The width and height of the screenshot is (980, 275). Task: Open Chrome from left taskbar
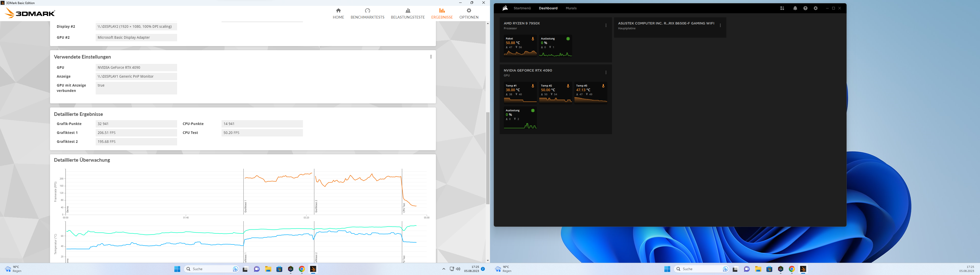coord(302,269)
